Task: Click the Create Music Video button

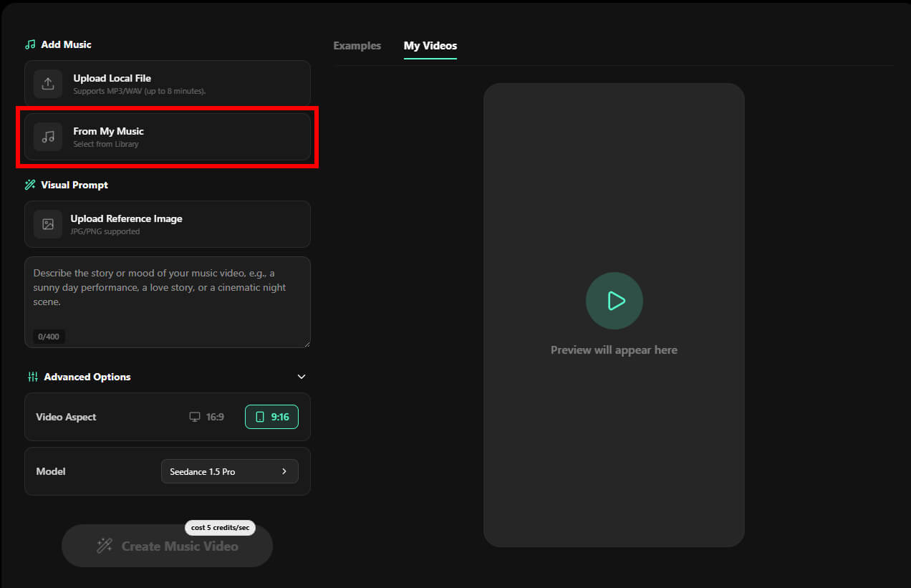Action: tap(168, 546)
